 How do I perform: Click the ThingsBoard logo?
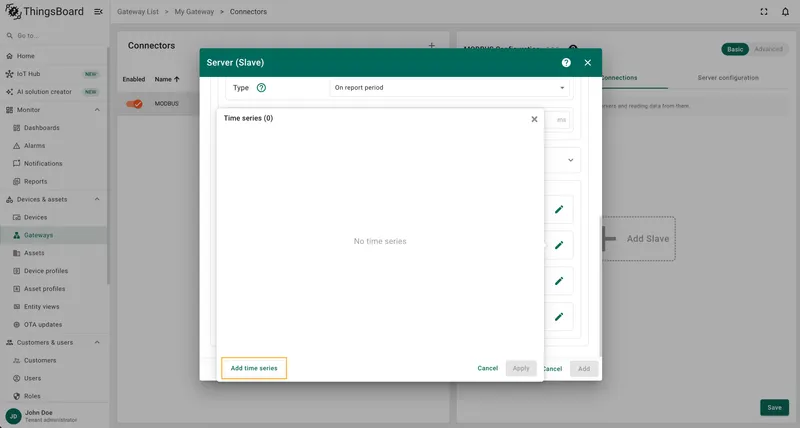(x=44, y=11)
